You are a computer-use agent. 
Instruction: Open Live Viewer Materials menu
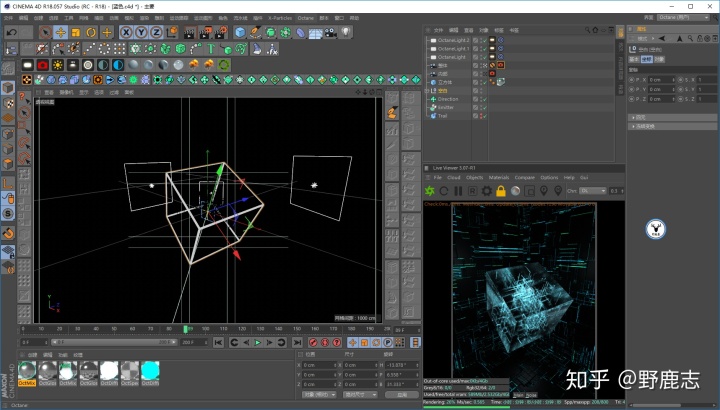[x=499, y=177]
